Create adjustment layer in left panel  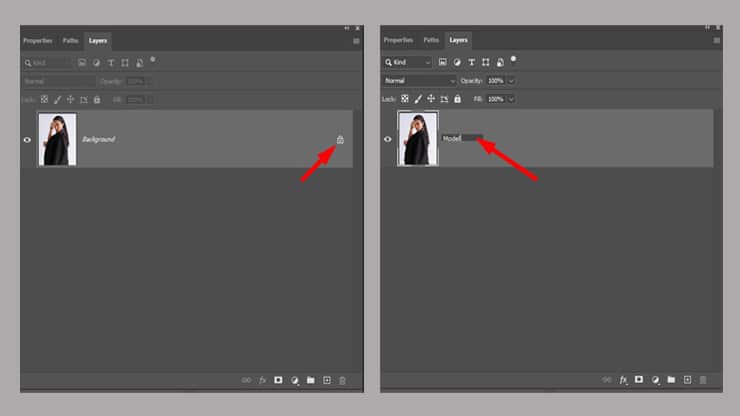pyautogui.click(x=294, y=380)
